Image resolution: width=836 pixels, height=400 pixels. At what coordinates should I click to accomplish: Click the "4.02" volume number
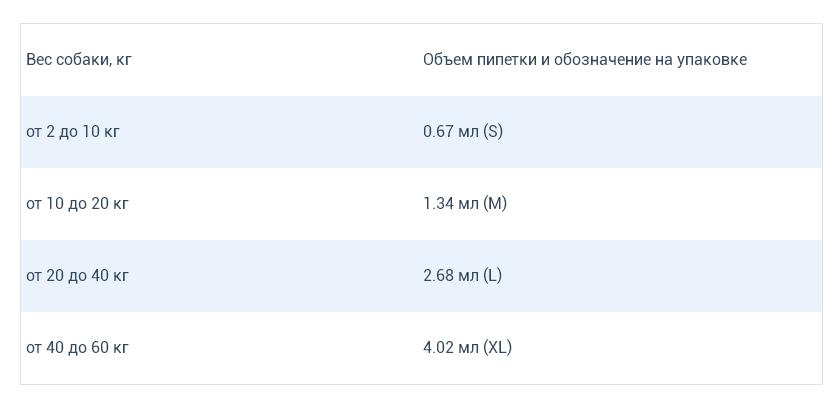pyautogui.click(x=438, y=348)
